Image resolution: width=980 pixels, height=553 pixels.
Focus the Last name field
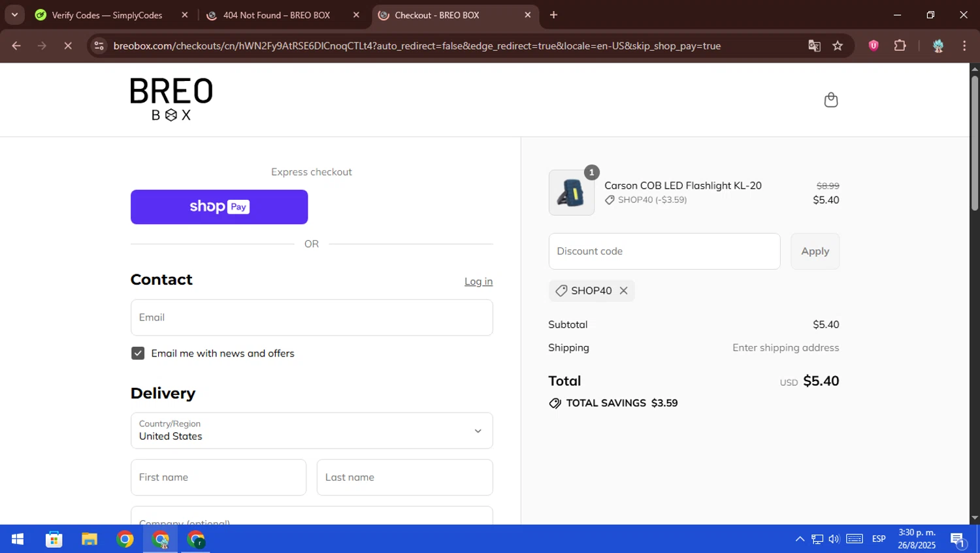click(404, 477)
